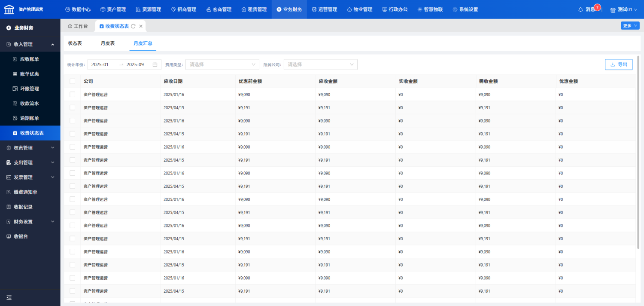Check the fifth table row checkbox
This screenshot has height=306, width=644.
pyautogui.click(x=72, y=147)
